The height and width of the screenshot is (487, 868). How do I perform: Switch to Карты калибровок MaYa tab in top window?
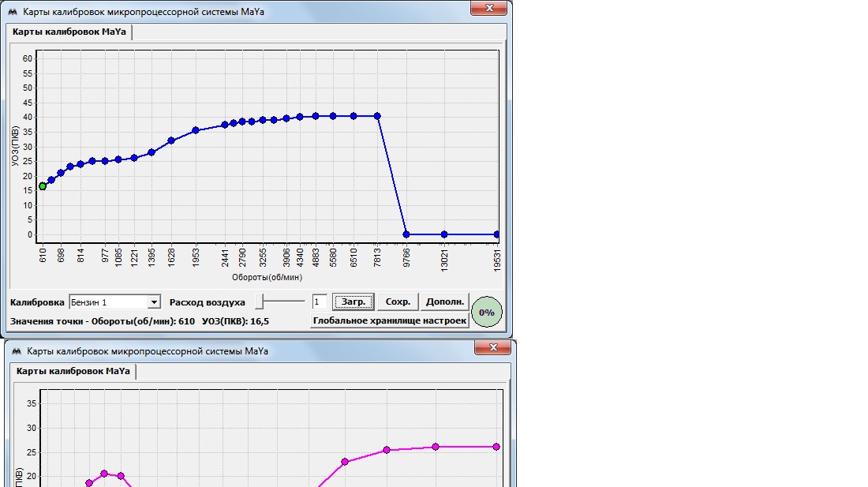pyautogui.click(x=69, y=32)
